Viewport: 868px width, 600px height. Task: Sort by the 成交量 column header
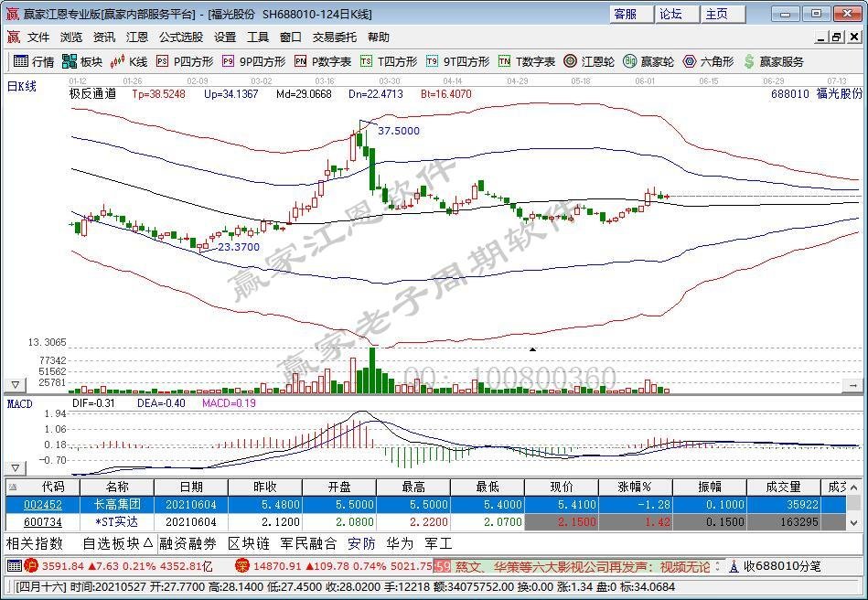(x=783, y=487)
